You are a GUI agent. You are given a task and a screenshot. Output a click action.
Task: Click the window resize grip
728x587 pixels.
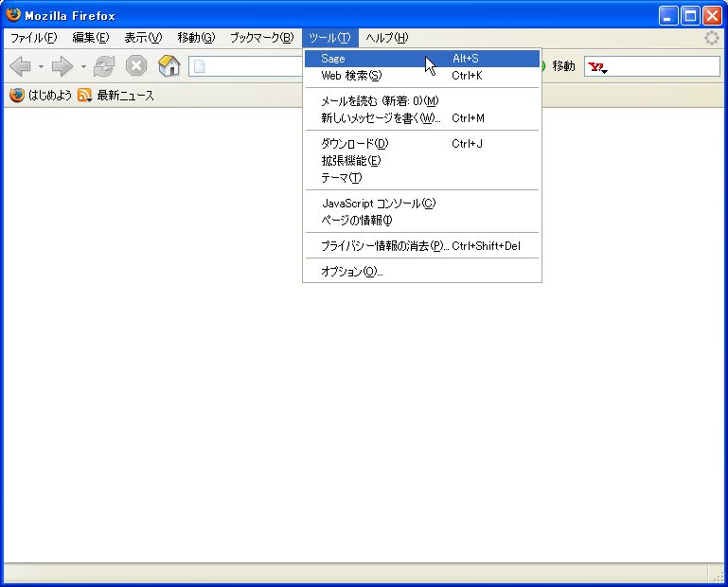coord(718,576)
